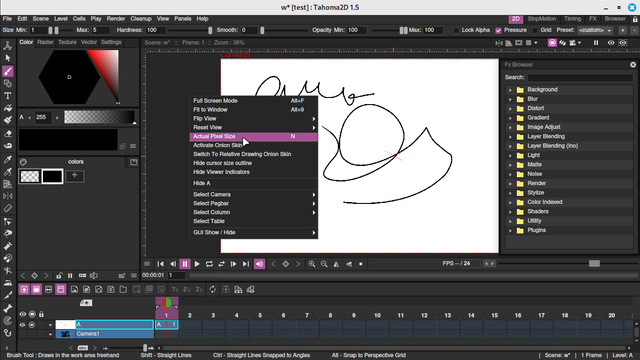Image resolution: width=640 pixels, height=360 pixels.
Task: Toggle camera stand visibility of column A
Action: [32, 325]
